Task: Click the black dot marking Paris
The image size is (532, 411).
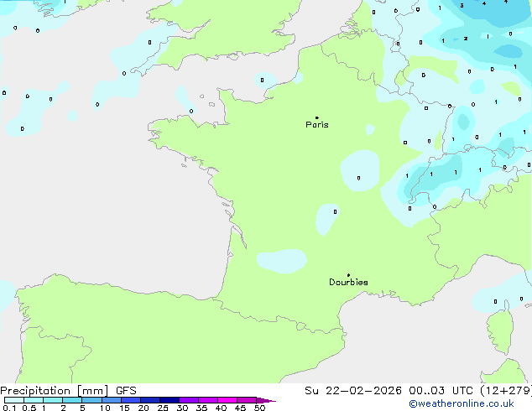Action: (317, 117)
